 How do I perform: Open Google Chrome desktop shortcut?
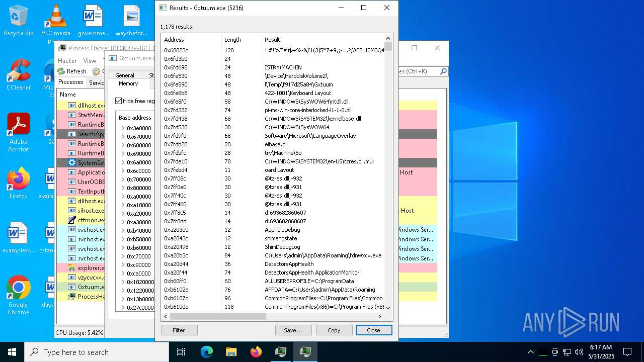[x=19, y=296]
